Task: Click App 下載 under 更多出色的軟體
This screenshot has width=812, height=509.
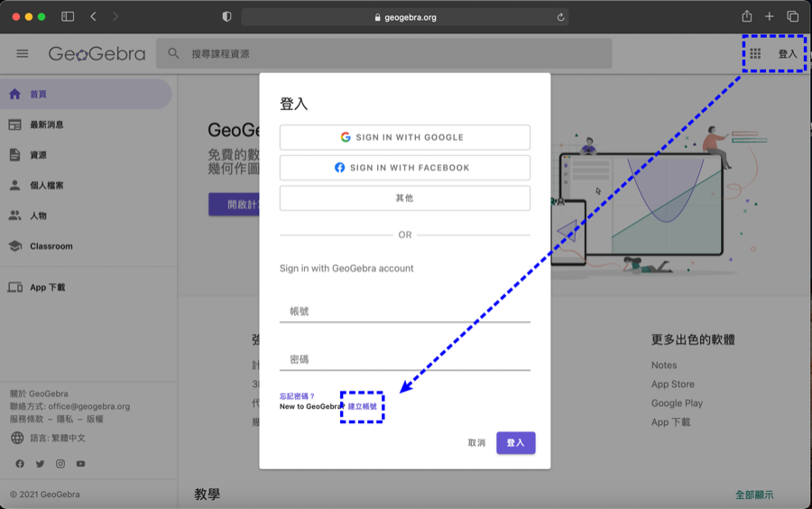Action: (x=670, y=422)
